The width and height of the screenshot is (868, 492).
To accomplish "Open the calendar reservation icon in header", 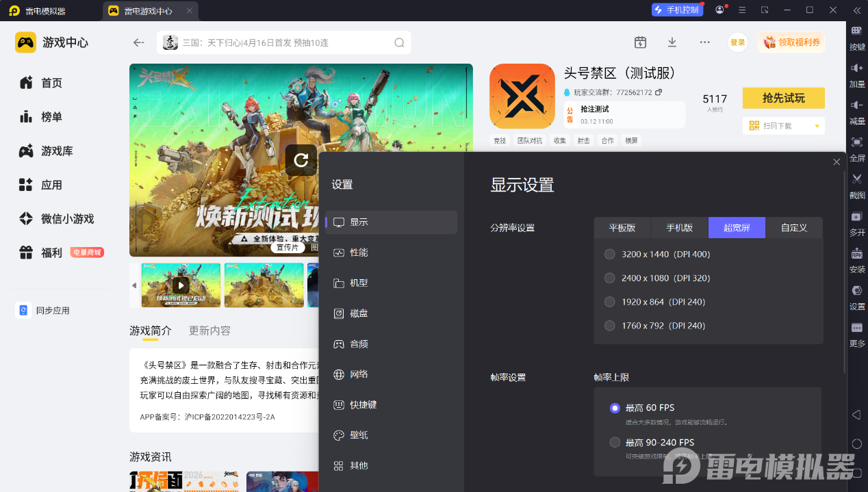I will [640, 42].
